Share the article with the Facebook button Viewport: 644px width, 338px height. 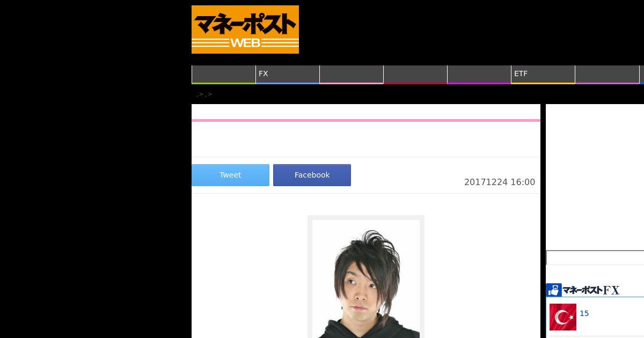pyautogui.click(x=312, y=175)
